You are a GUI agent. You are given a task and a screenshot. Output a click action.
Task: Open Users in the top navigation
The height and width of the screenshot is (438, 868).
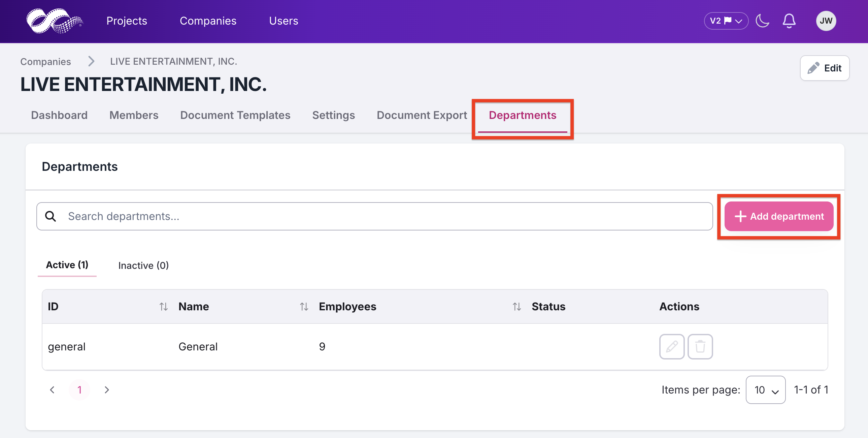coord(283,21)
